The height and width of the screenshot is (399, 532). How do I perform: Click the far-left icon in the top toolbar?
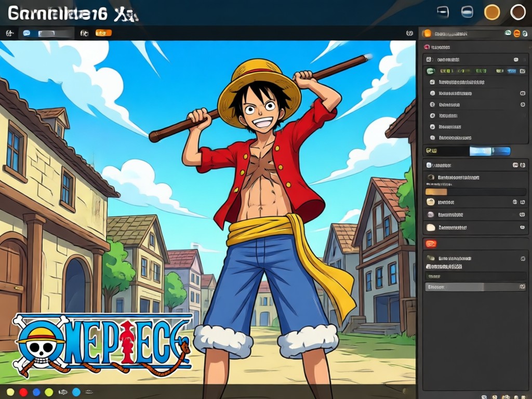[9, 33]
